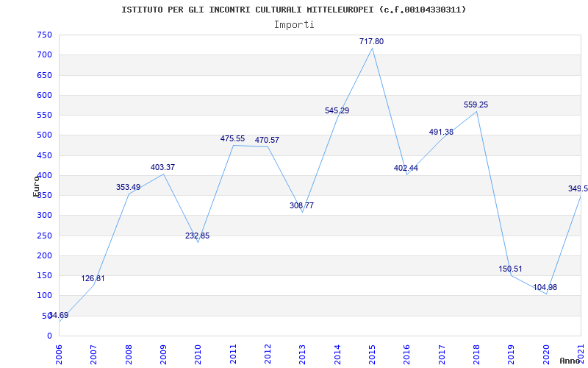This screenshot has width=588, height=368.
Task: Click the 2007 x-axis year label
Action: [94, 354]
